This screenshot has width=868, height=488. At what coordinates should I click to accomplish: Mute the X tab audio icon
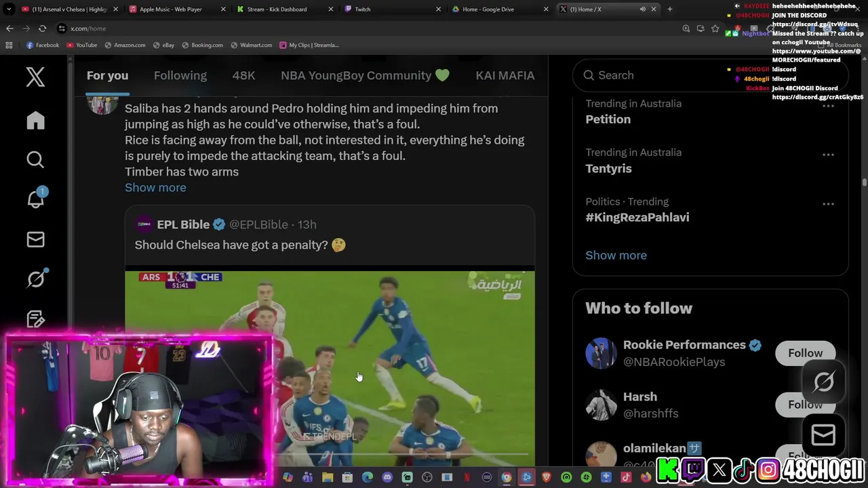point(642,9)
